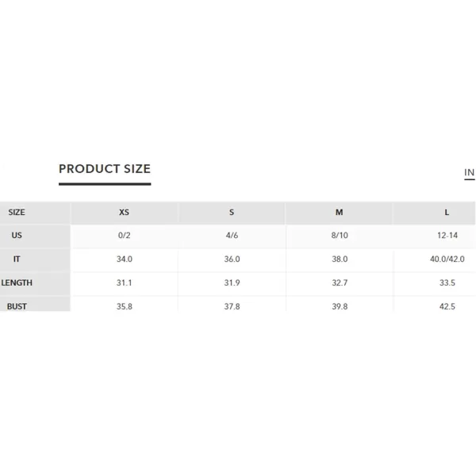Click the length value 32.7

[x=340, y=282]
